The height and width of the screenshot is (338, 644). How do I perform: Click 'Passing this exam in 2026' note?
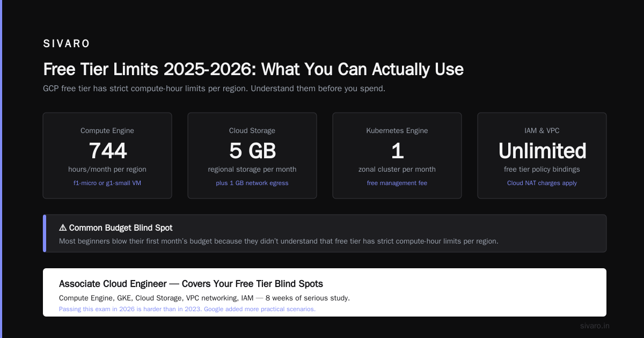[187, 309]
